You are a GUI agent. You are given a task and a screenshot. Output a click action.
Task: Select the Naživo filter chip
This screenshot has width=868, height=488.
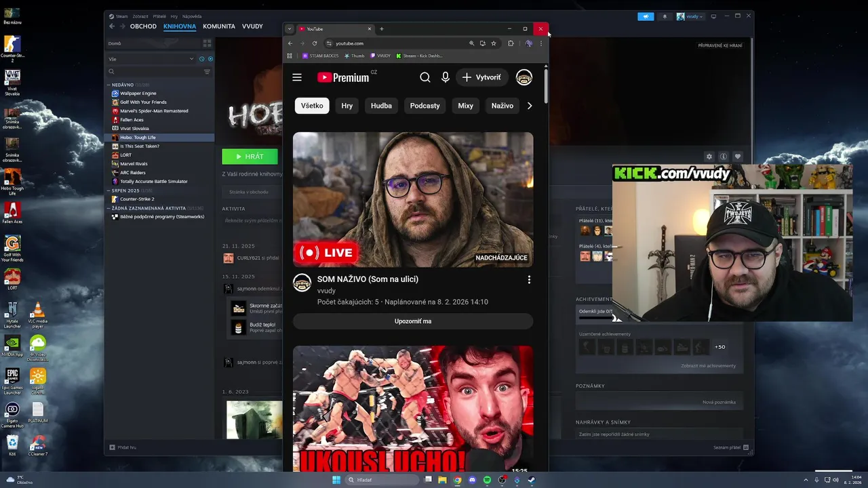[x=502, y=106]
